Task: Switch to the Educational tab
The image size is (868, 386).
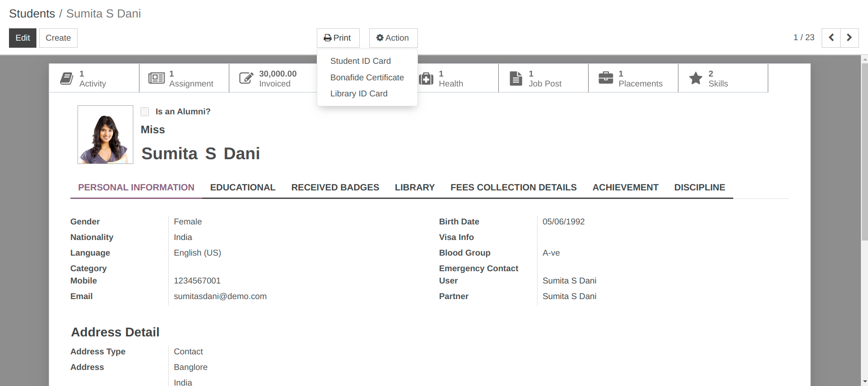Action: pyautogui.click(x=243, y=188)
